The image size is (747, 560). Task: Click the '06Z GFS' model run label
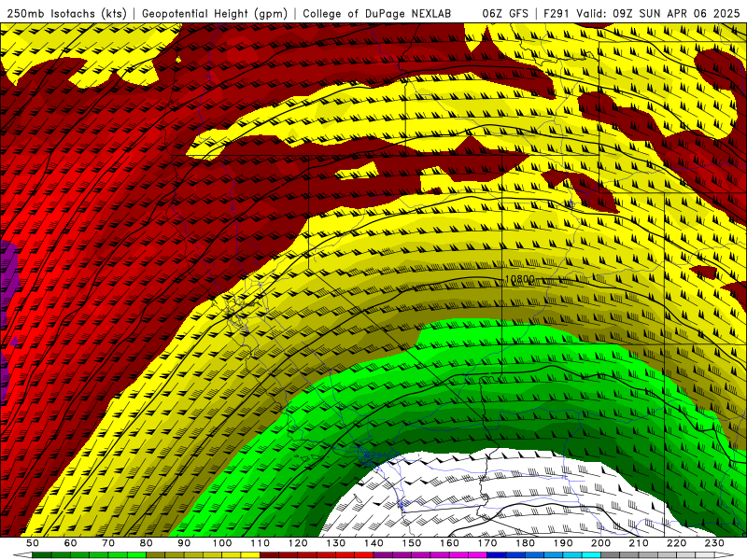(505, 13)
